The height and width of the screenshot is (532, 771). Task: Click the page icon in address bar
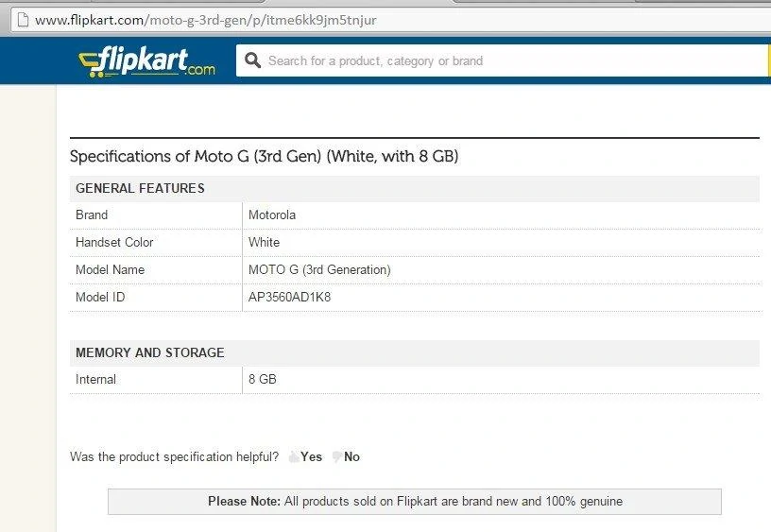click(23, 20)
